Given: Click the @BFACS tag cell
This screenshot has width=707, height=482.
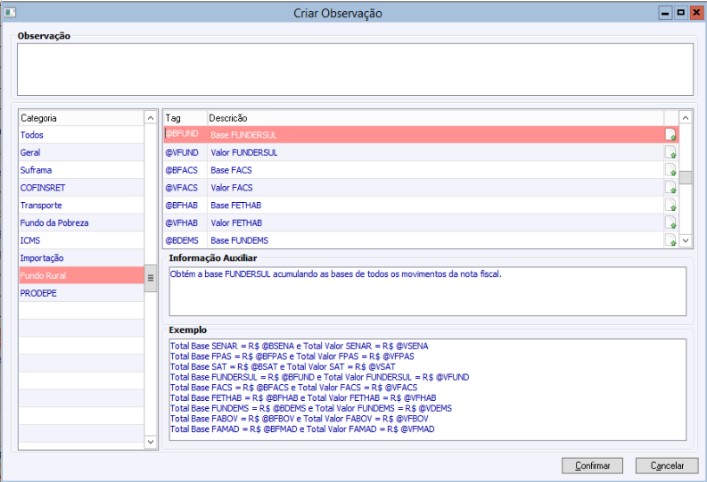Looking at the screenshot, I should tap(185, 170).
